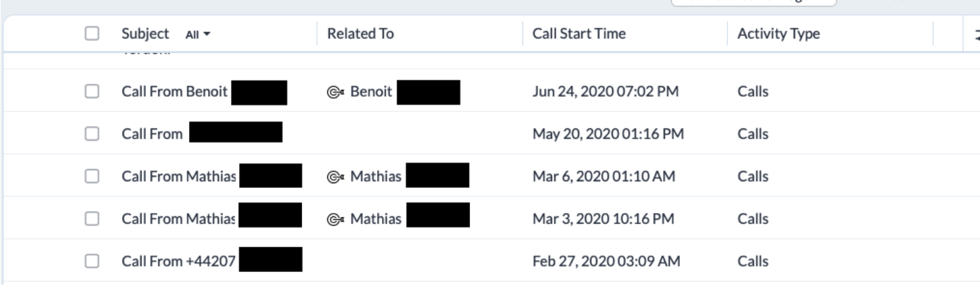980x286 pixels.
Task: Sort by Call Start Time column
Action: click(x=578, y=33)
